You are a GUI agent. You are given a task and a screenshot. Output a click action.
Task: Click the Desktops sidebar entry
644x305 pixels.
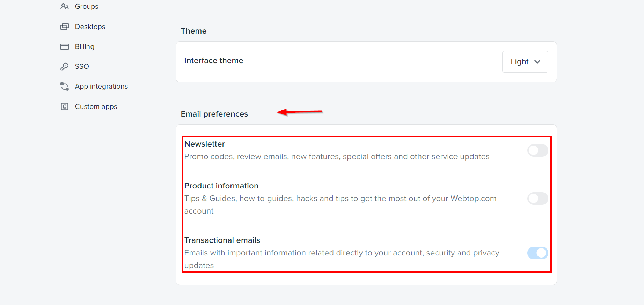90,26
